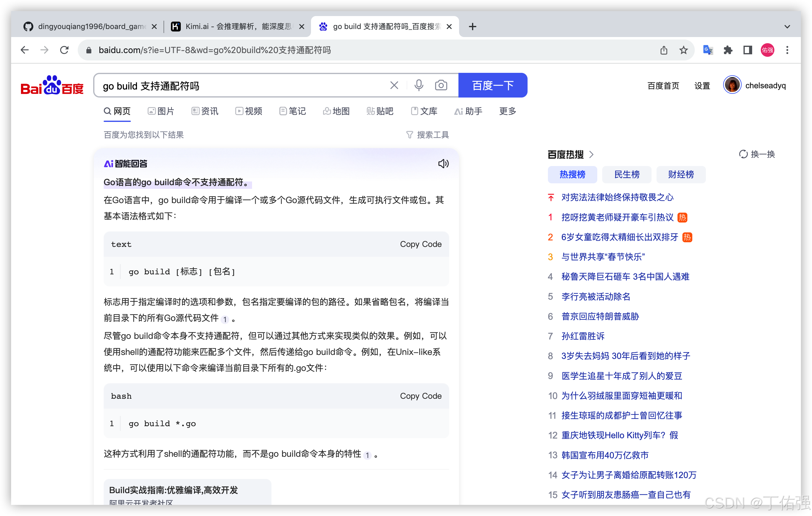
Task: Play AI answer aloud with speaker icon
Action: pos(443,164)
